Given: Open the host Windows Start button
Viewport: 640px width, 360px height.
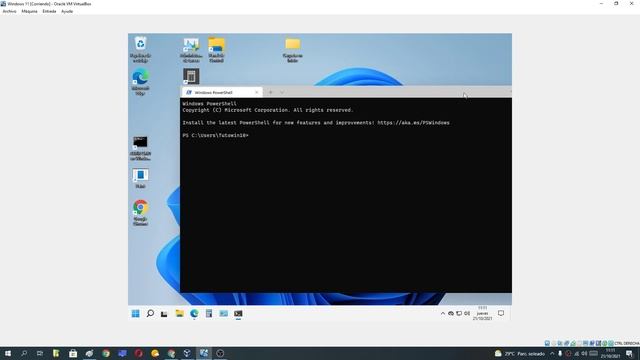Looking at the screenshot, I should (8, 353).
